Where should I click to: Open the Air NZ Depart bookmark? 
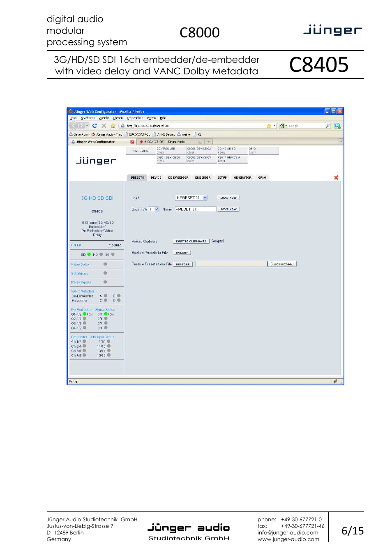pyautogui.click(x=164, y=134)
